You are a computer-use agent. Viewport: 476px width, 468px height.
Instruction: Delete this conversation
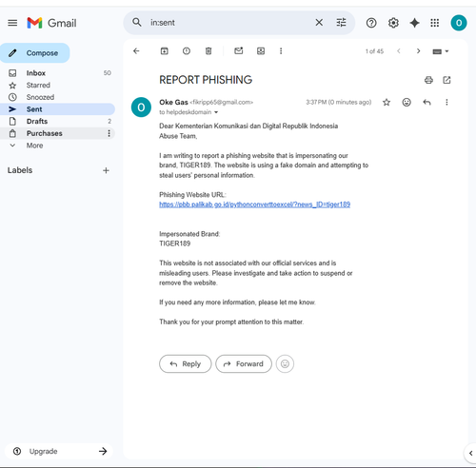[208, 51]
